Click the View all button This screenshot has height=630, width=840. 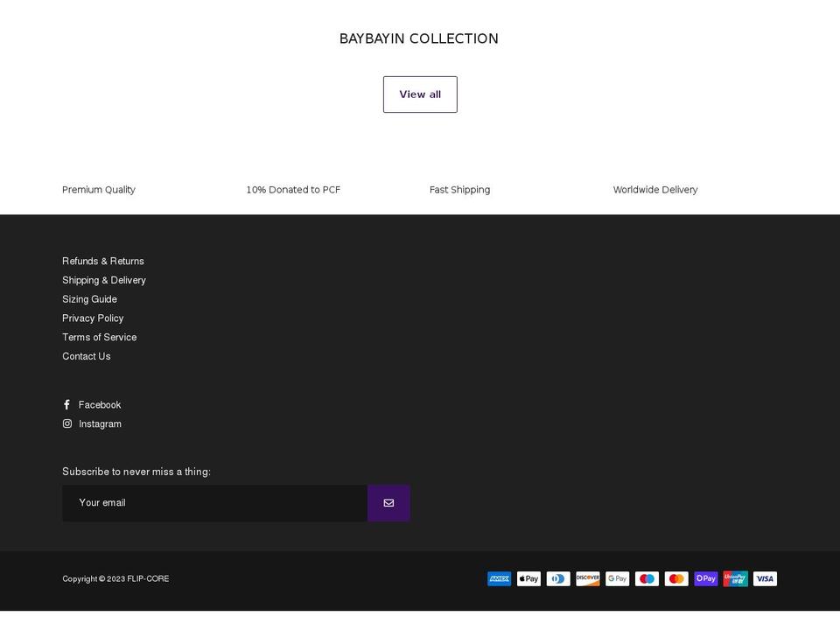coord(420,94)
